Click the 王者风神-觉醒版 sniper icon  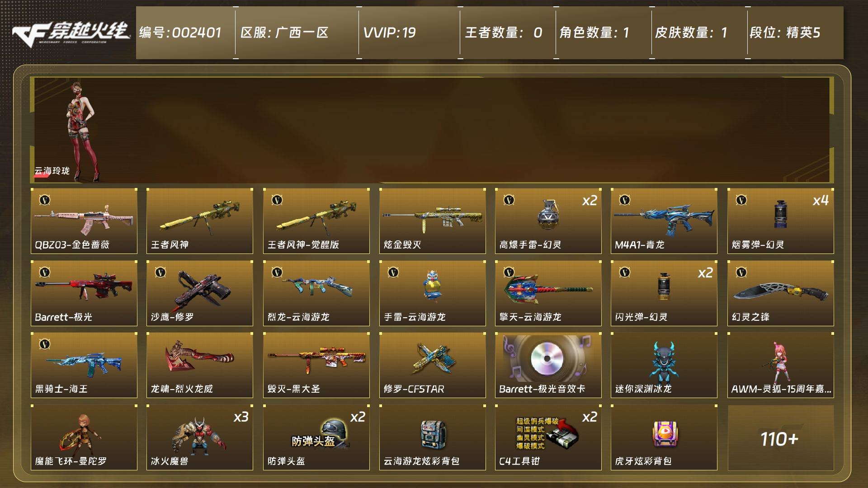point(316,216)
